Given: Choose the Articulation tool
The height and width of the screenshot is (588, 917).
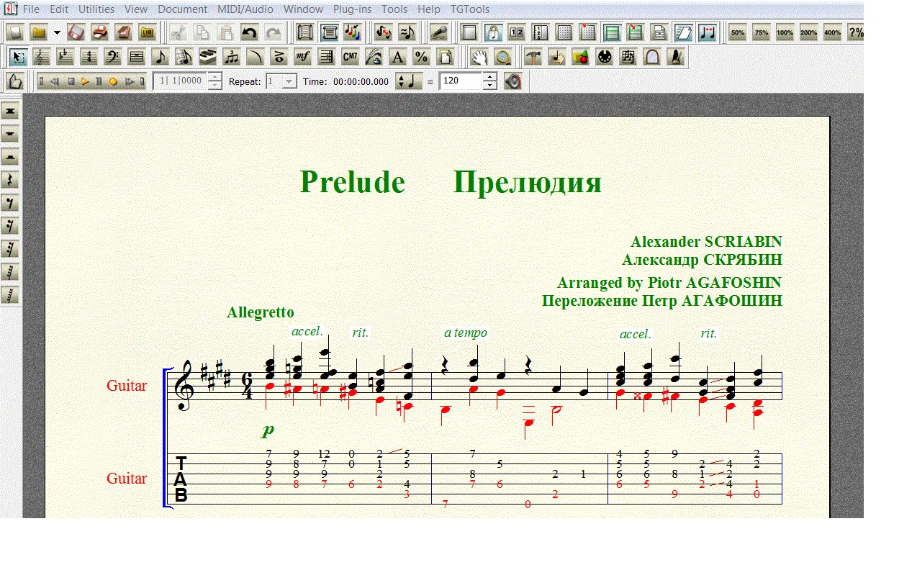Looking at the screenshot, I should (279, 57).
